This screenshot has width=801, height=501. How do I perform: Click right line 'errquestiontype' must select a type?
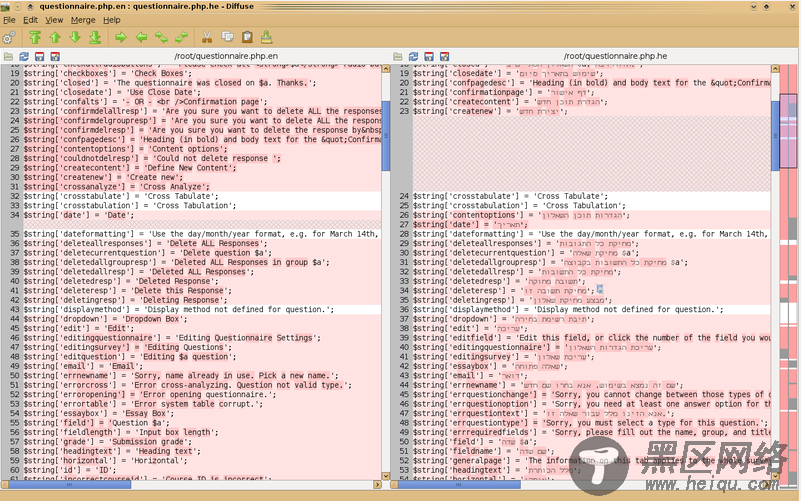pos(591,422)
